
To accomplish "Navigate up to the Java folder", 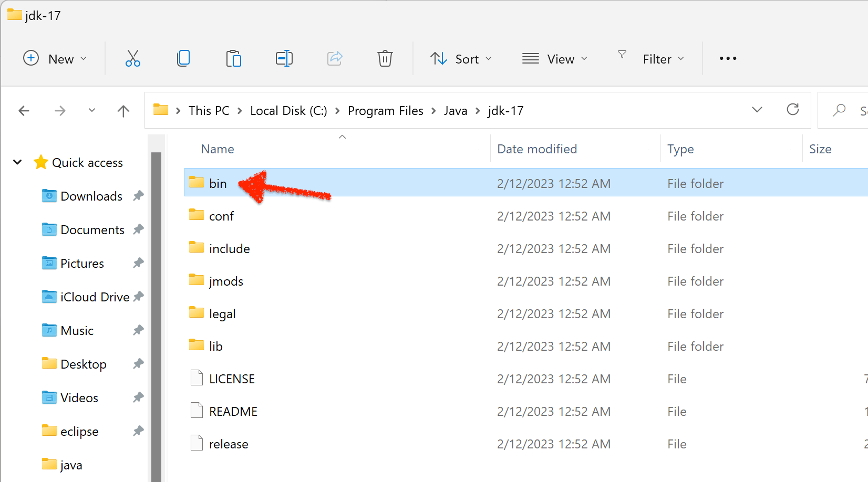I will click(123, 111).
